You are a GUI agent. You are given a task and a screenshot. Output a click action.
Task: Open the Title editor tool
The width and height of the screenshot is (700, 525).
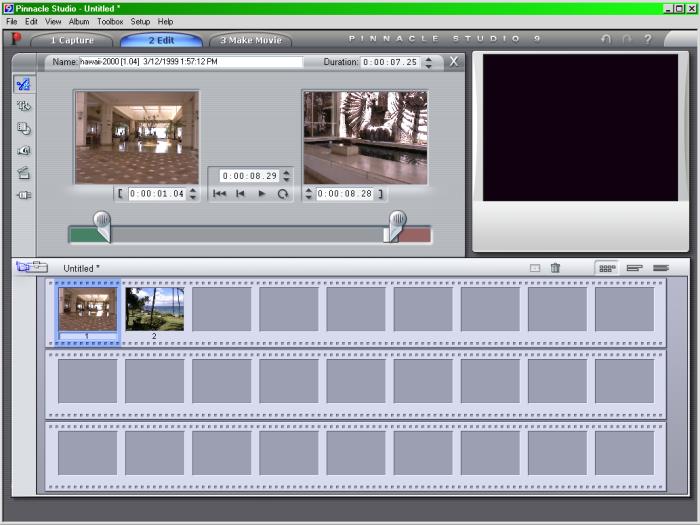click(24, 106)
